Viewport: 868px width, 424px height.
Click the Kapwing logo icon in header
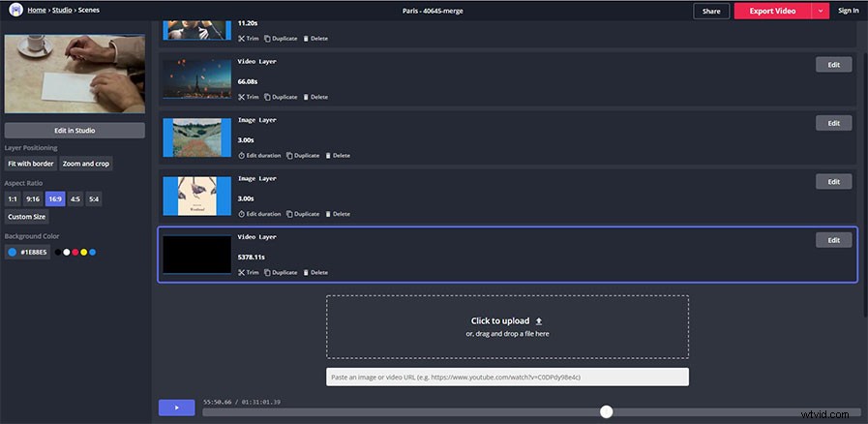click(15, 10)
